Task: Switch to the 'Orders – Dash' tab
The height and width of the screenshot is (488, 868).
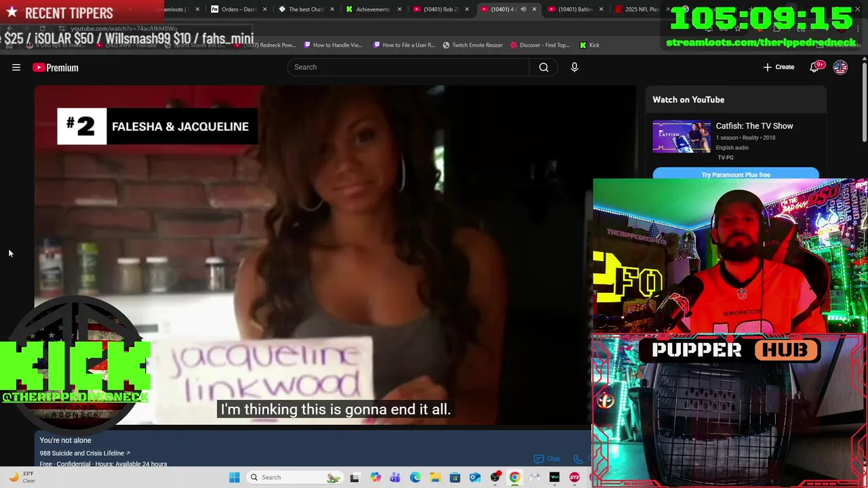Action: point(233,9)
